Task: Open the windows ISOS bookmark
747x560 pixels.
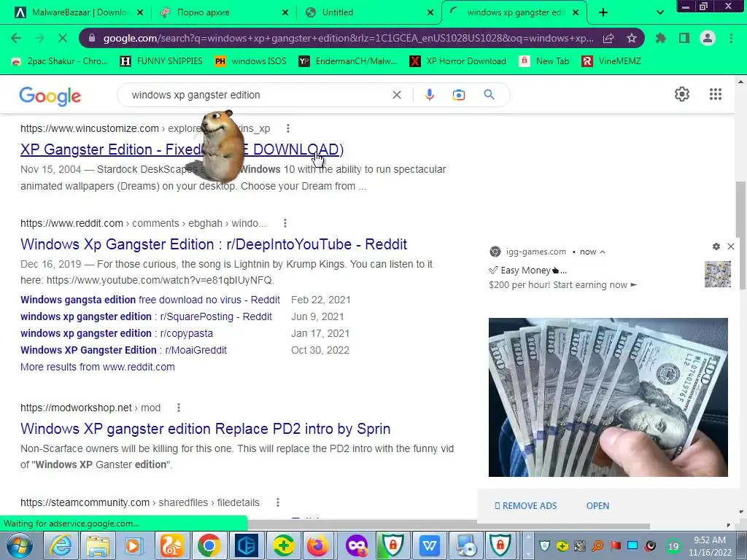Action: (251, 61)
